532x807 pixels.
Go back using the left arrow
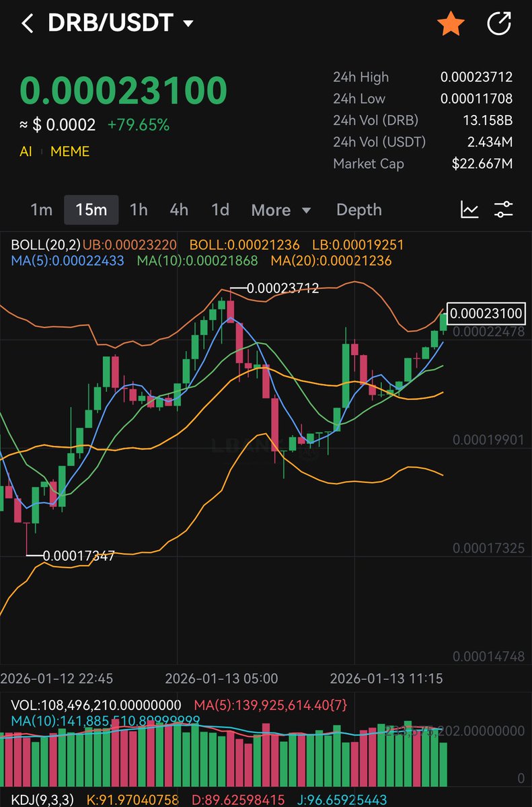point(28,24)
